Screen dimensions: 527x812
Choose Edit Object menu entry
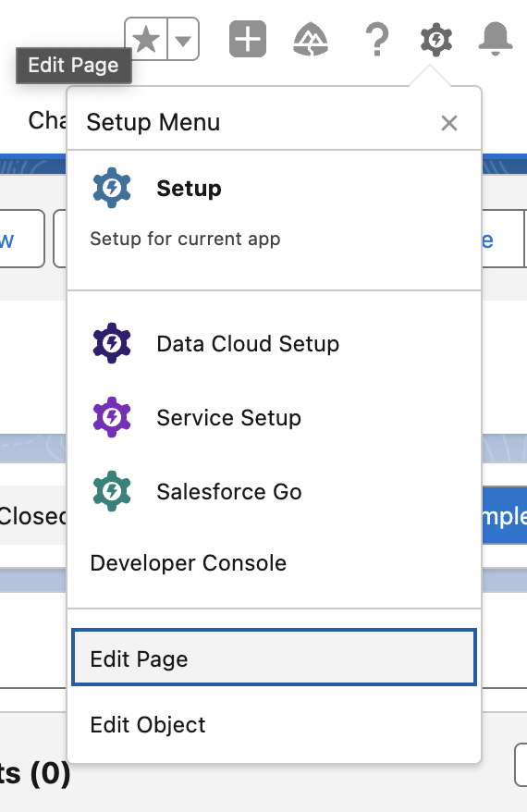point(274,725)
